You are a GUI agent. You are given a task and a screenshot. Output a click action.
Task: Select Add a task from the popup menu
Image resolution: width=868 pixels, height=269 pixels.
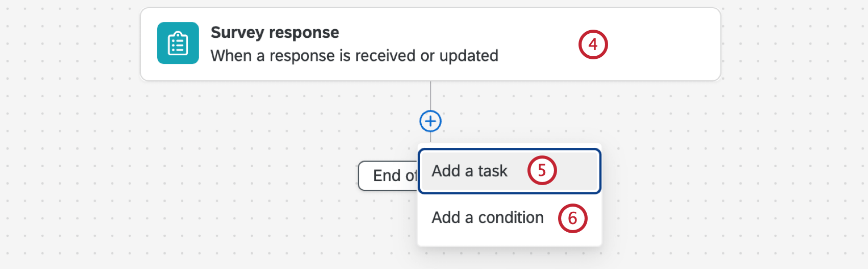coord(470,171)
